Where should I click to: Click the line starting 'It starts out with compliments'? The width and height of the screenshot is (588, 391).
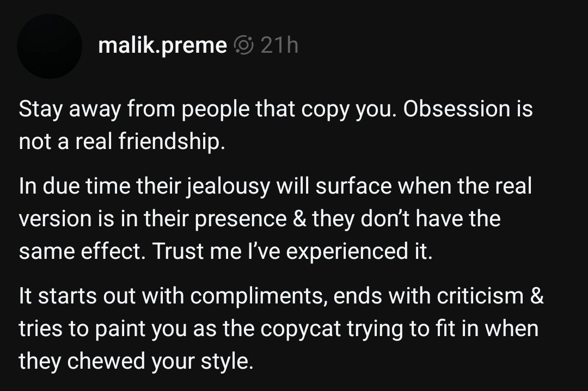click(x=281, y=297)
